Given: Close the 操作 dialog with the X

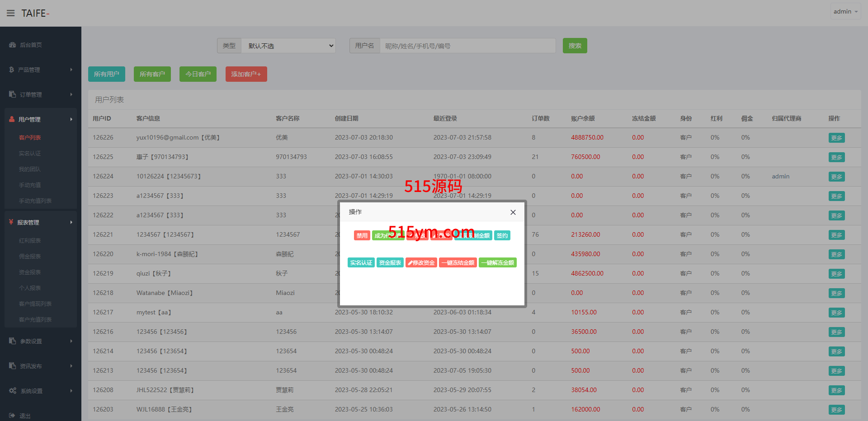Looking at the screenshot, I should click(513, 212).
